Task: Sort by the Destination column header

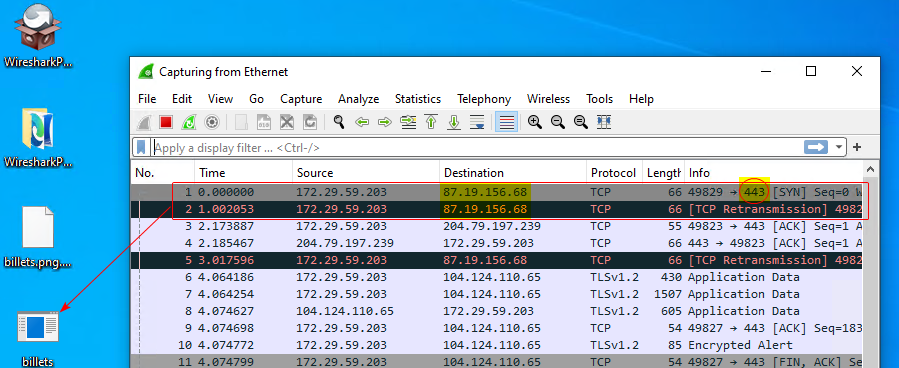Action: pyautogui.click(x=513, y=173)
